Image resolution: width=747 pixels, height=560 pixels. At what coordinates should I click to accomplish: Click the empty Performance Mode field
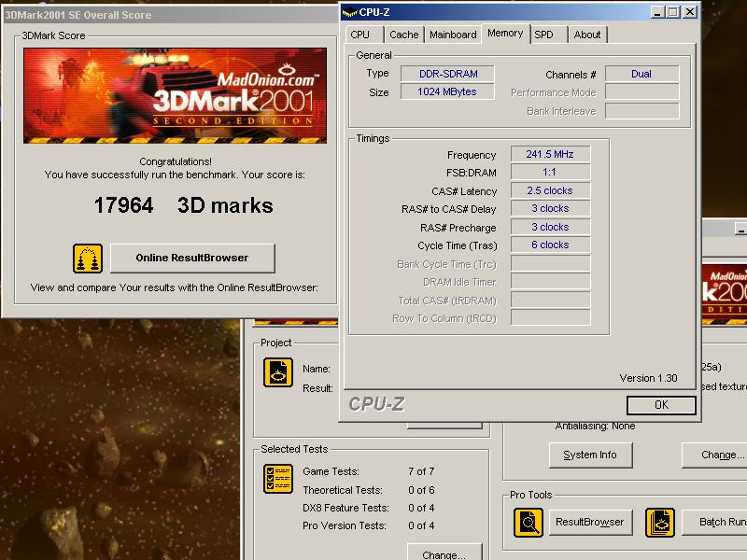[x=641, y=91]
